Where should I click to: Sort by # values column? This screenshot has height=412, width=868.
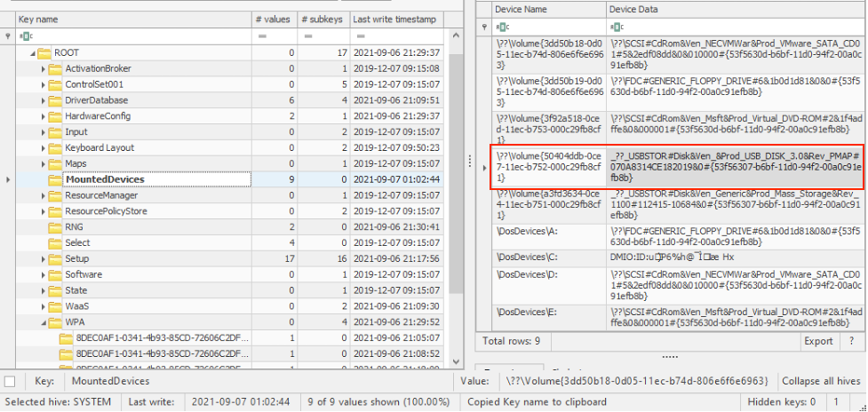pyautogui.click(x=274, y=20)
